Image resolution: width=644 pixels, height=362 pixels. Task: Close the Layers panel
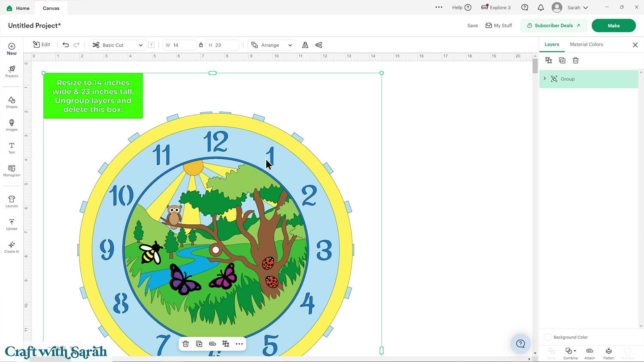[635, 45]
